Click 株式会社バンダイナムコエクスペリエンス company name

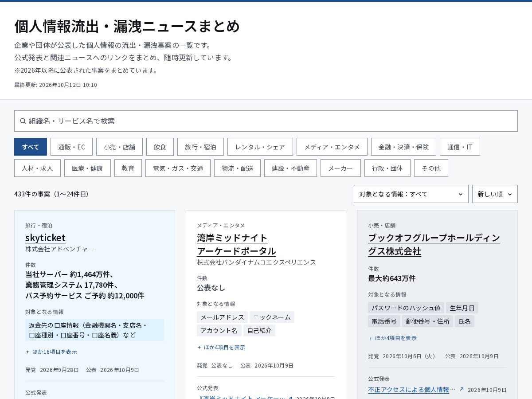click(x=257, y=262)
